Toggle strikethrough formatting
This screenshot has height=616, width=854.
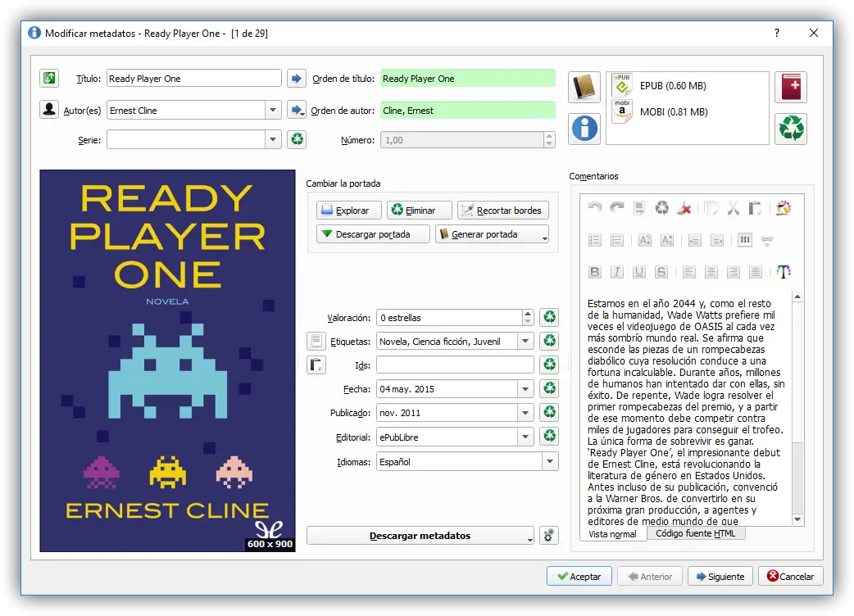pyautogui.click(x=661, y=272)
